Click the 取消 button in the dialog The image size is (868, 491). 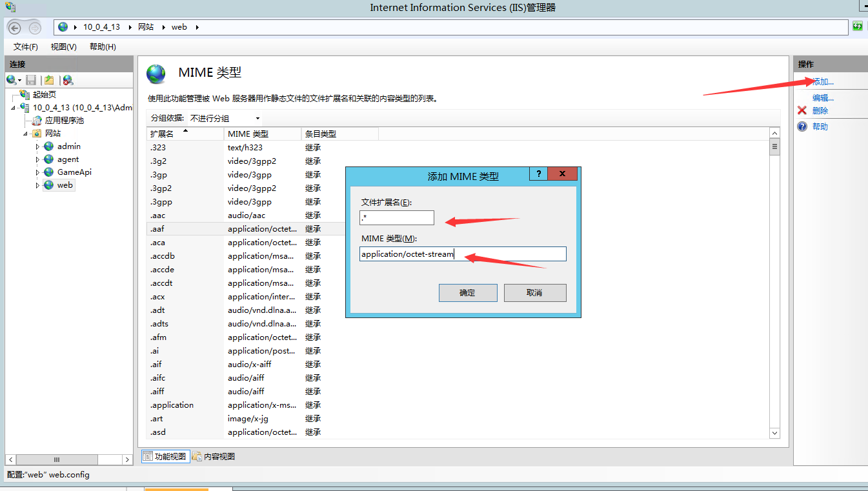(x=534, y=293)
